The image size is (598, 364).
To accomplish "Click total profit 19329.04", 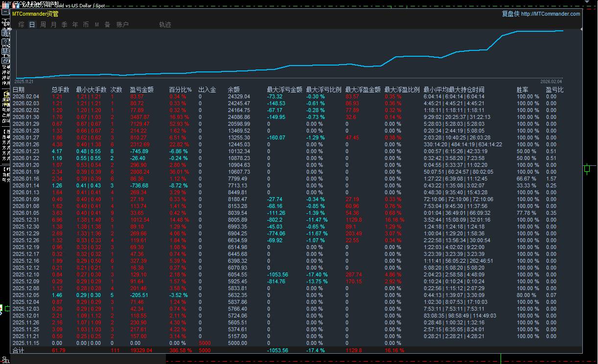I will pos(141,351).
